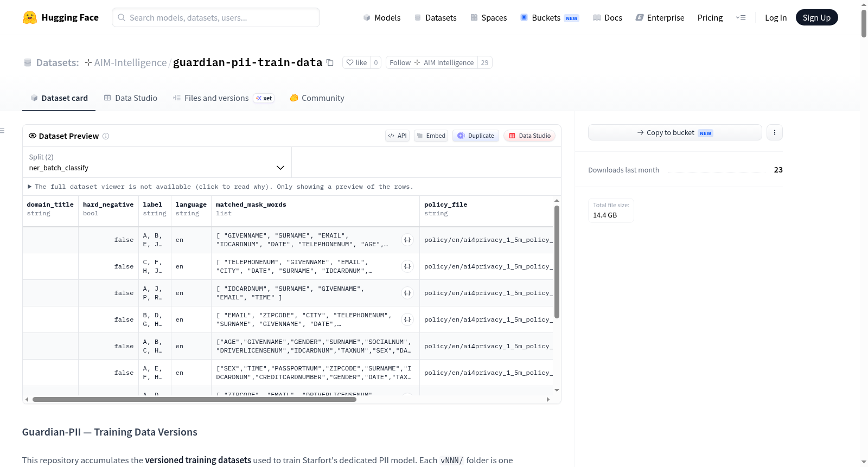Screen dimensions: 868x467
Task: Open the Split selector dropdown
Action: (x=157, y=162)
